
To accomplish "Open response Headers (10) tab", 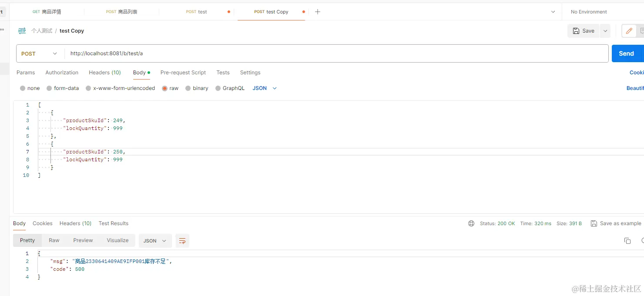I will 76,223.
